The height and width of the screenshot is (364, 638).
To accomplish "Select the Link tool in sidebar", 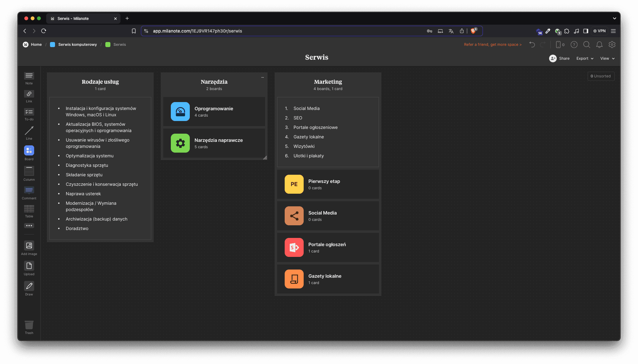I will [29, 94].
